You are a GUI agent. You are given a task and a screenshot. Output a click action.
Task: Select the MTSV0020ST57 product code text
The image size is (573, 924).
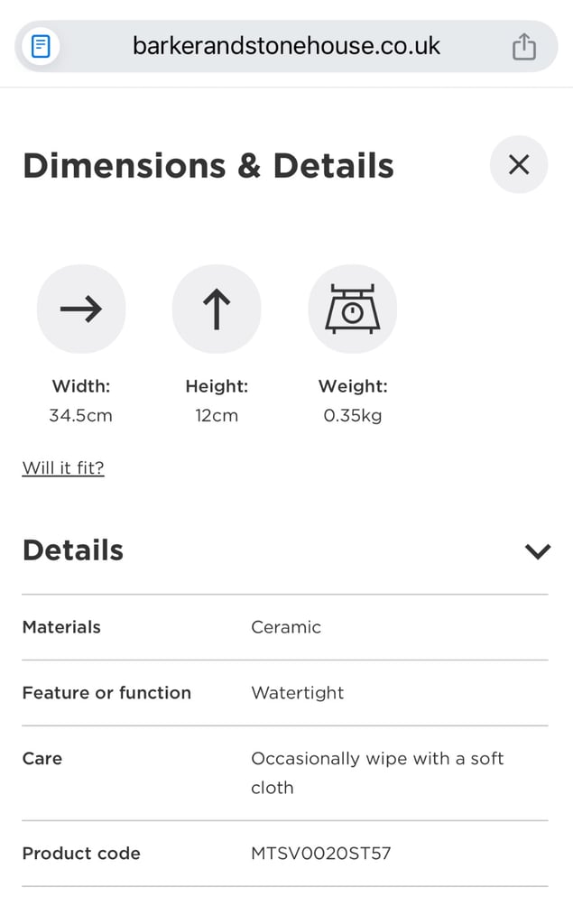320,853
